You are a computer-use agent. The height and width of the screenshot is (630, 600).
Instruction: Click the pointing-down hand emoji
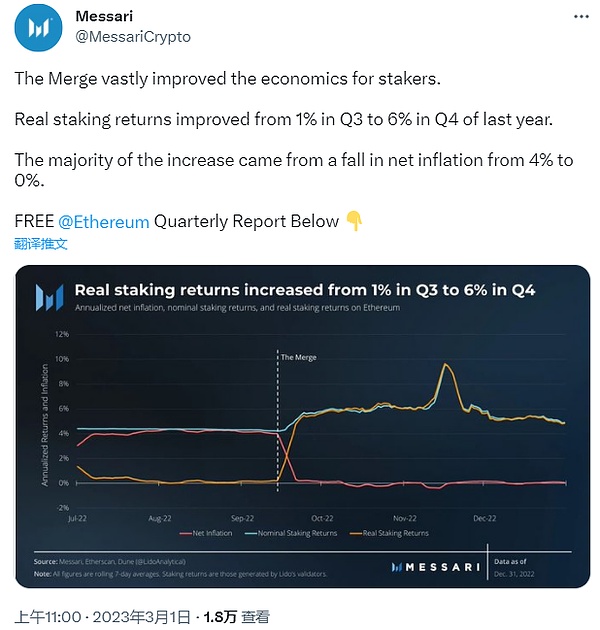coord(354,221)
